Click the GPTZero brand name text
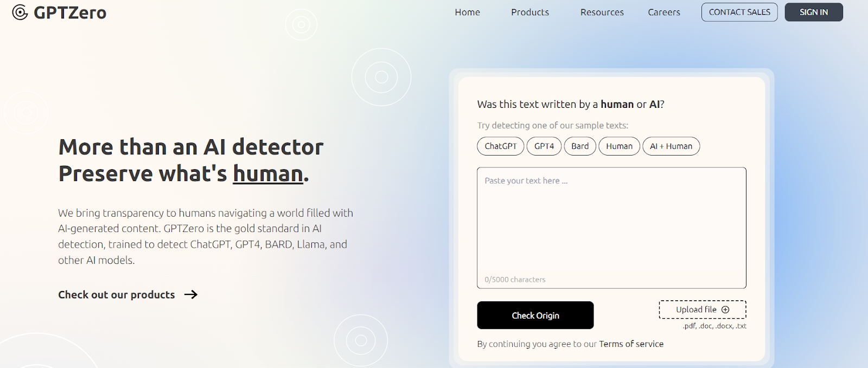 (70, 12)
